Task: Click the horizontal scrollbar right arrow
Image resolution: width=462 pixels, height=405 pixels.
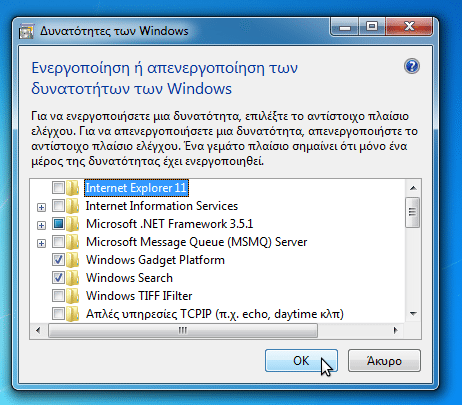Action: tap(396, 331)
